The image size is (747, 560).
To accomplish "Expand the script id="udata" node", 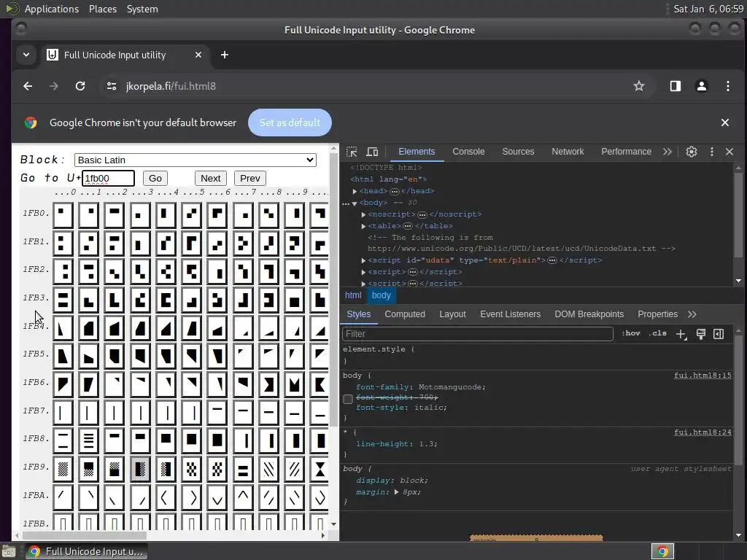I will coord(363,260).
